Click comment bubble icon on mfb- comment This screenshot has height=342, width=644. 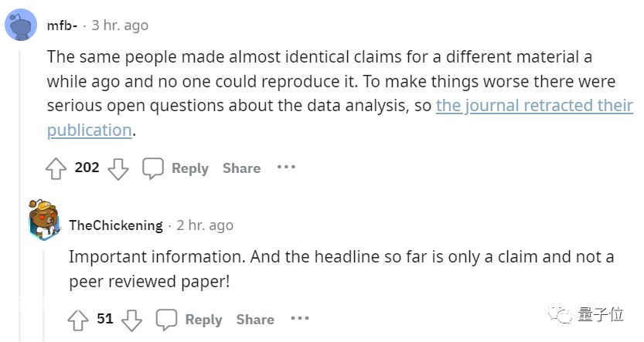pos(153,168)
